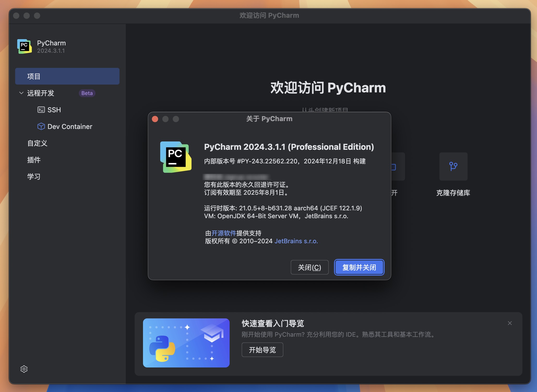Click 开源软件 open source link
Viewport: 537px width, 392px height.
click(223, 232)
